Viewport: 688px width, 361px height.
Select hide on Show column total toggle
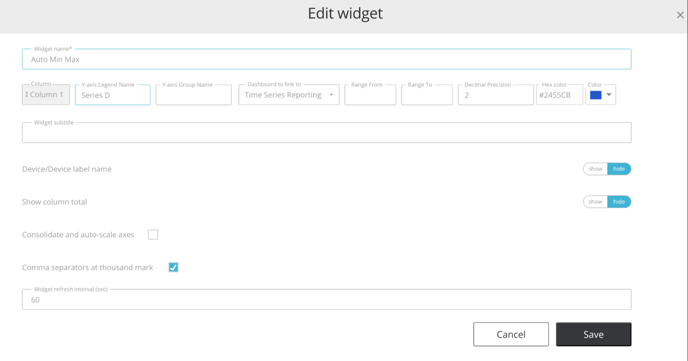tap(619, 202)
